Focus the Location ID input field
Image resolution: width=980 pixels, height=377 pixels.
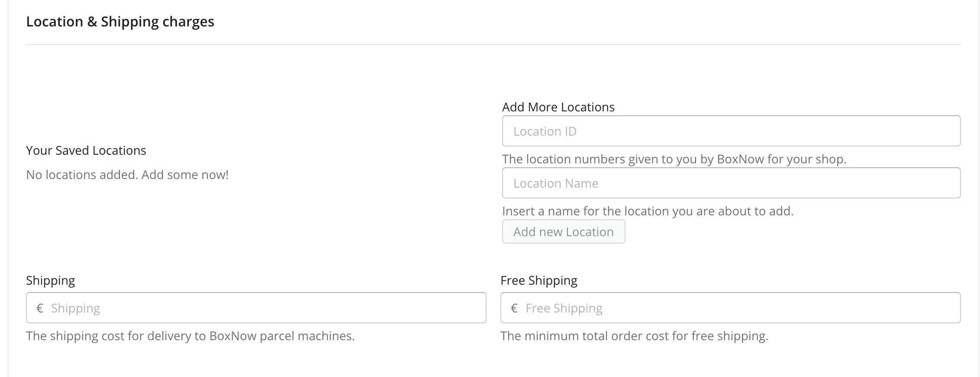pos(731,131)
